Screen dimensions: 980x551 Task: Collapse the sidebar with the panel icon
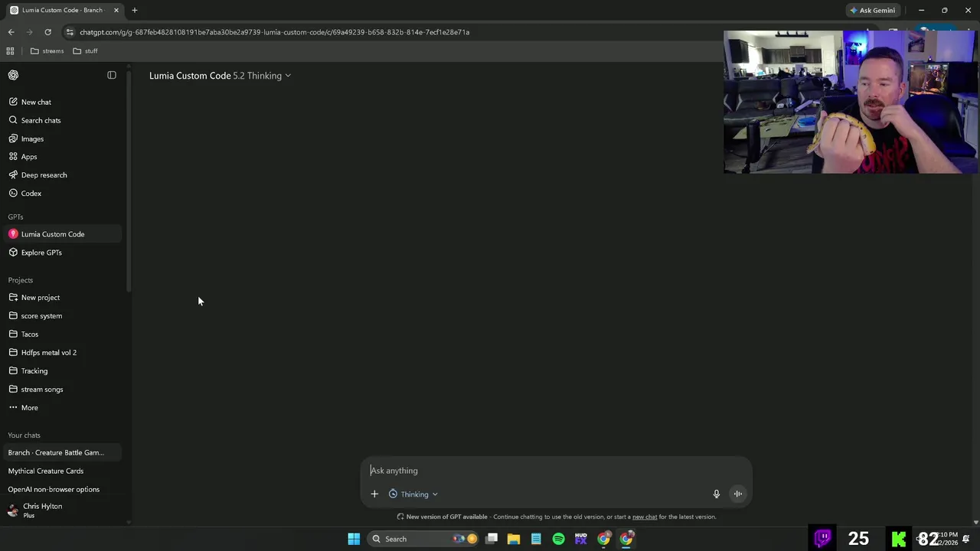(112, 75)
